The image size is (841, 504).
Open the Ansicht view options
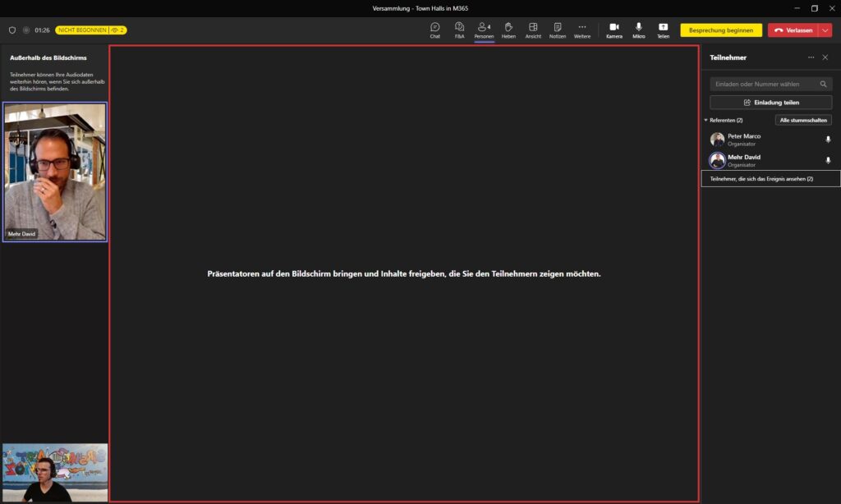(533, 30)
